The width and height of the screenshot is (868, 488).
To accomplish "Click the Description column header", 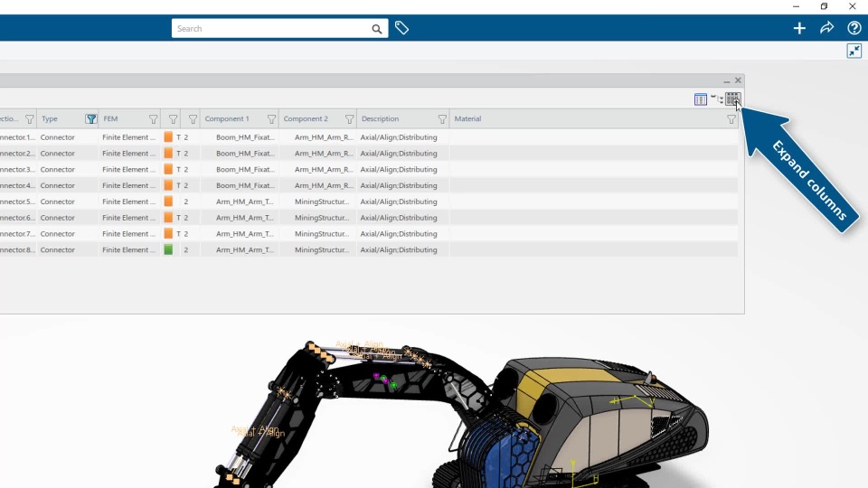I will (x=381, y=119).
